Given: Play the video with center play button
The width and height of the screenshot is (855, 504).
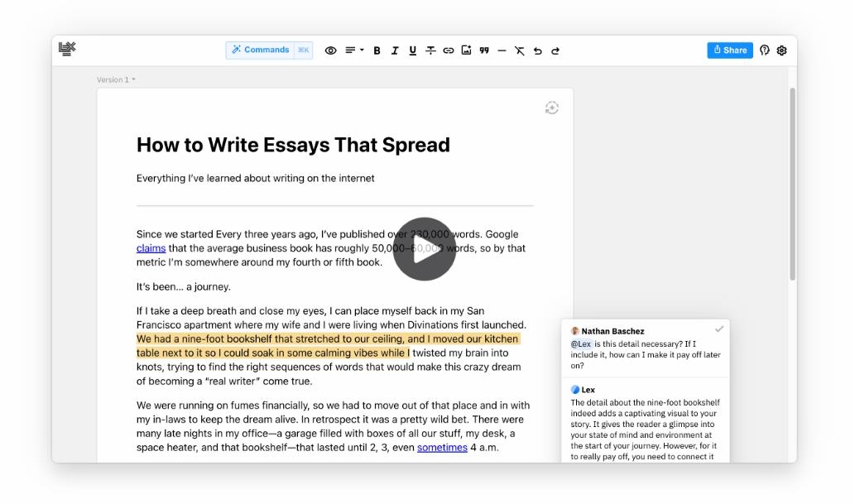Looking at the screenshot, I should pyautogui.click(x=425, y=249).
